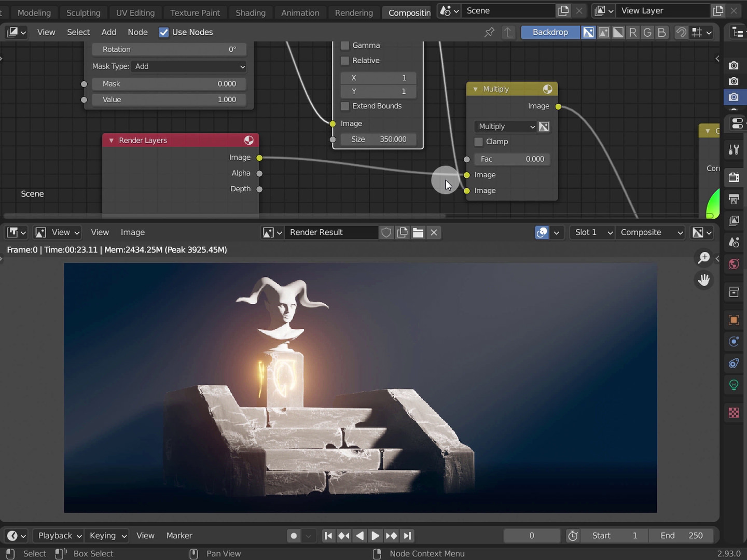
Task: Click the fake user shield icon
Action: coord(386,232)
